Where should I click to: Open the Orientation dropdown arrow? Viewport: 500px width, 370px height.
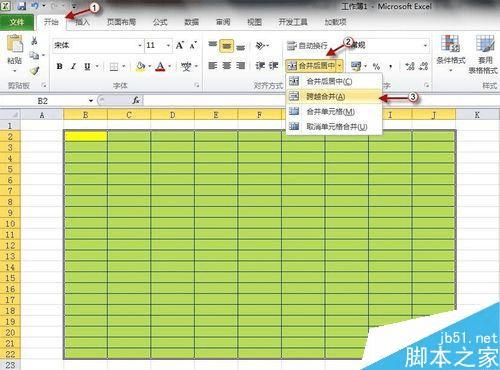pyautogui.click(x=268, y=45)
